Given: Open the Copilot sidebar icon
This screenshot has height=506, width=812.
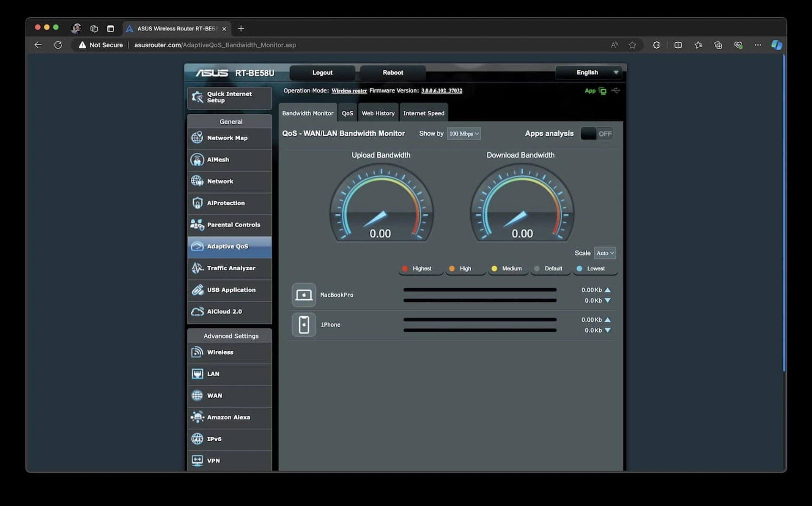Looking at the screenshot, I should point(776,45).
